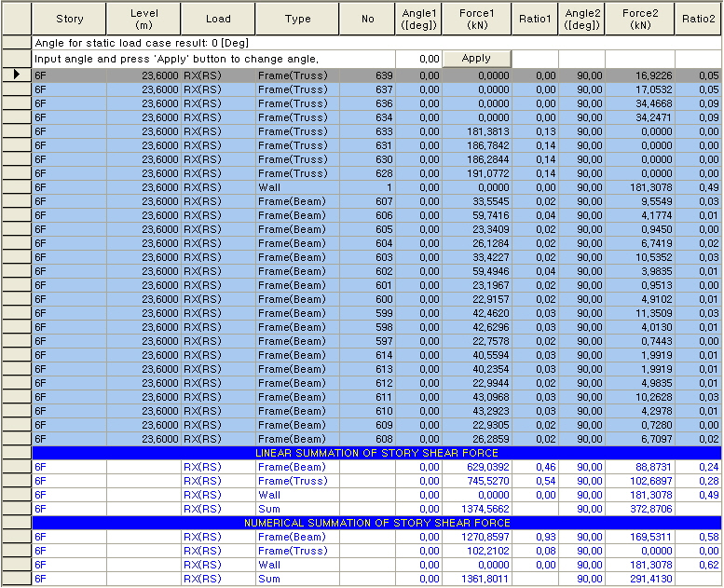Select the Wall row with No 1
This screenshot has width=724, height=588.
(297, 187)
